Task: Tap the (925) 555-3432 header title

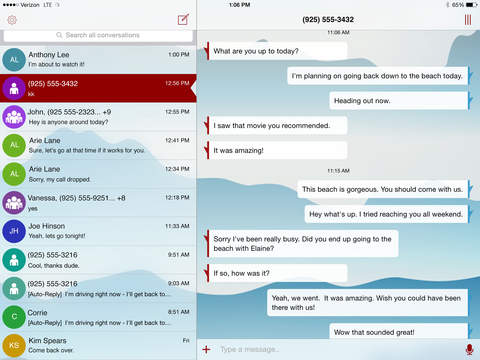Action: tap(328, 20)
